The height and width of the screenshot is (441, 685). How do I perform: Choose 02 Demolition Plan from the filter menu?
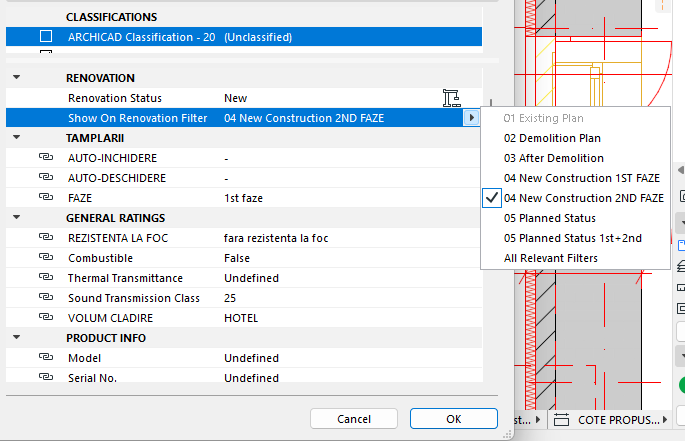(552, 138)
